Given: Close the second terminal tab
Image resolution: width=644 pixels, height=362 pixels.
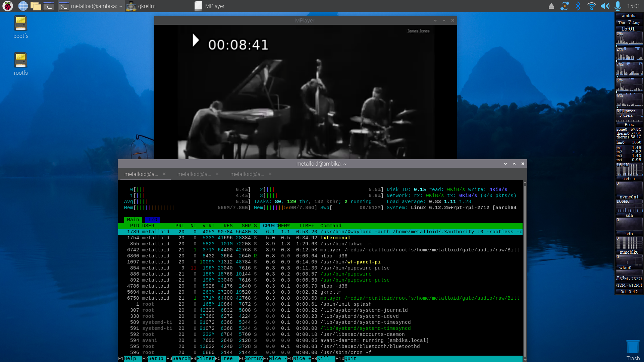Looking at the screenshot, I should (x=217, y=174).
